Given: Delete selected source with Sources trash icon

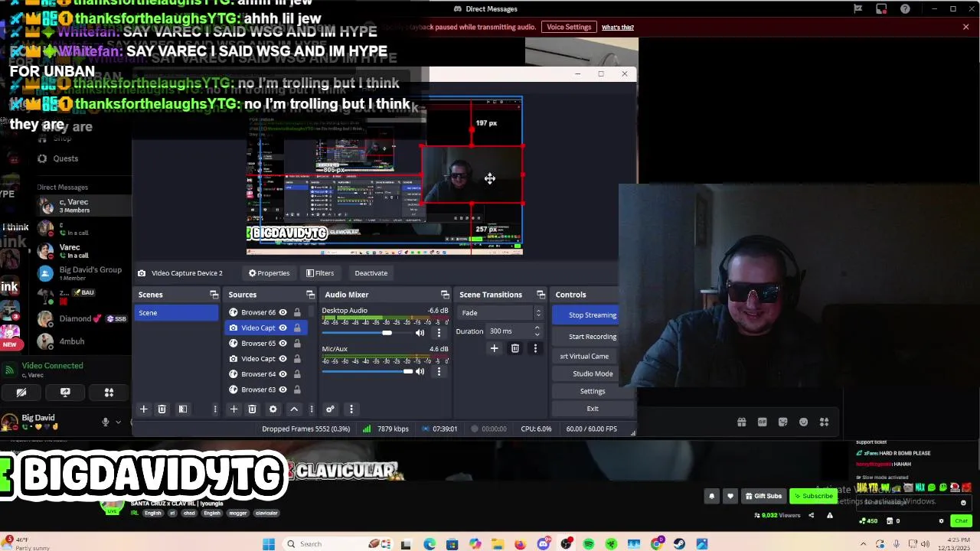Looking at the screenshot, I should point(252,409).
